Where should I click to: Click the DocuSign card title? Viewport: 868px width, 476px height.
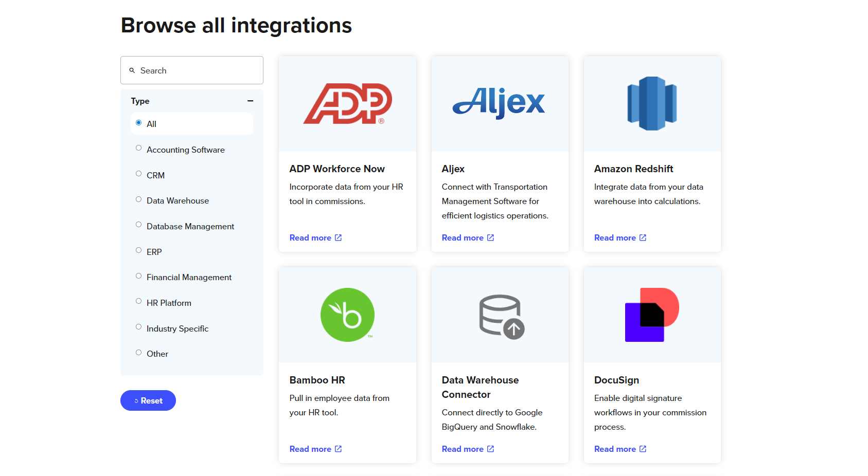pos(616,380)
